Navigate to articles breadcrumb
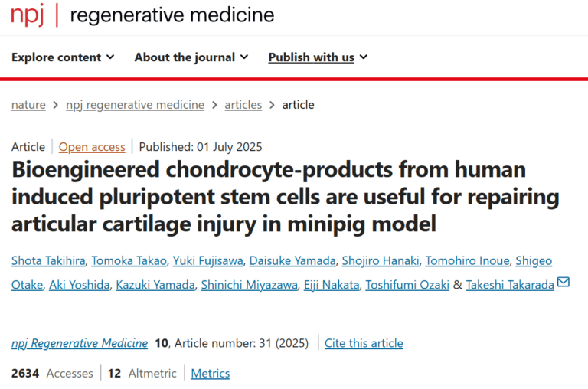 (243, 105)
